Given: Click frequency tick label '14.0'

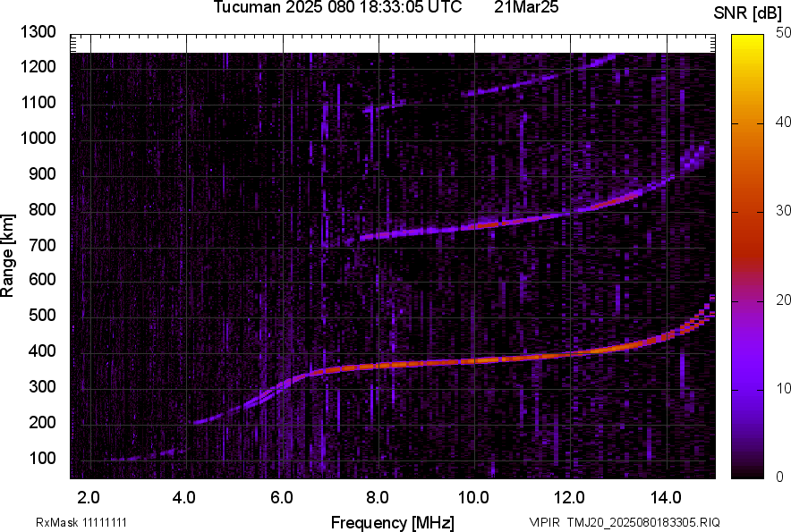Looking at the screenshot, I should point(666,498).
